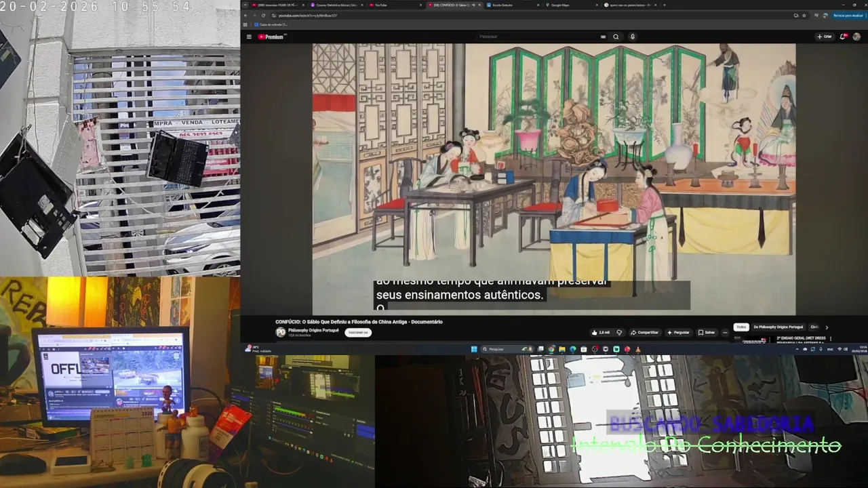Screen dimensions: 868x488
Task: Open a new browser tab
Action: tap(665, 5)
